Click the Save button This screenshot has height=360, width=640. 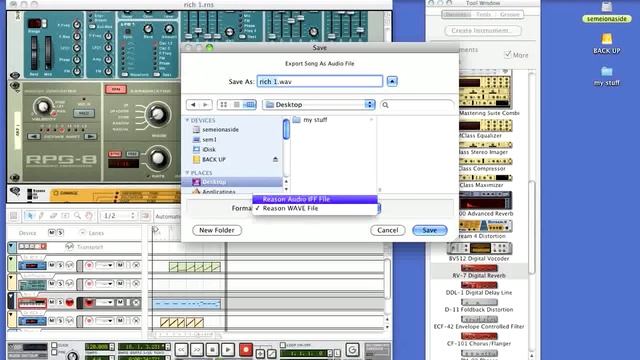point(429,230)
